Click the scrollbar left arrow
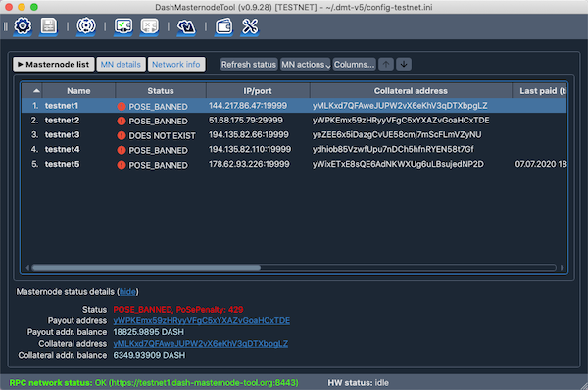 click(x=27, y=268)
